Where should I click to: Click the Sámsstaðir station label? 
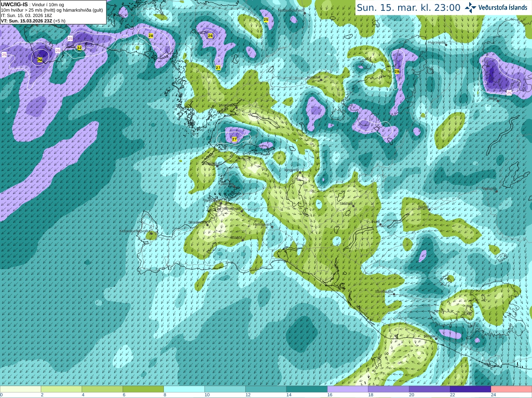(x=384, y=292)
